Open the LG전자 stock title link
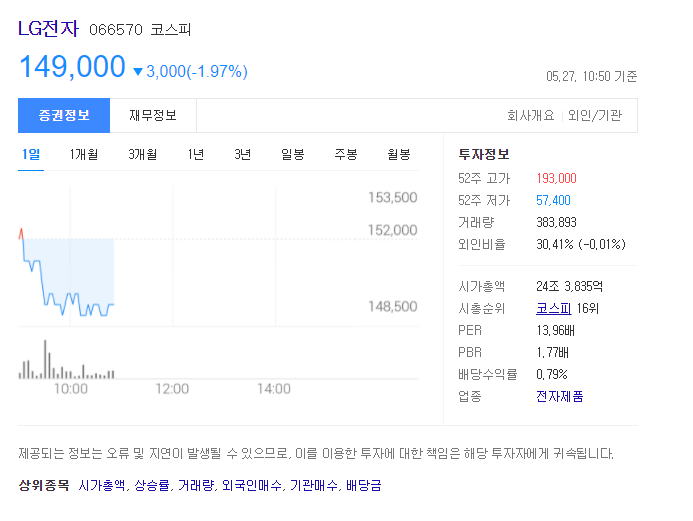 click(x=48, y=29)
